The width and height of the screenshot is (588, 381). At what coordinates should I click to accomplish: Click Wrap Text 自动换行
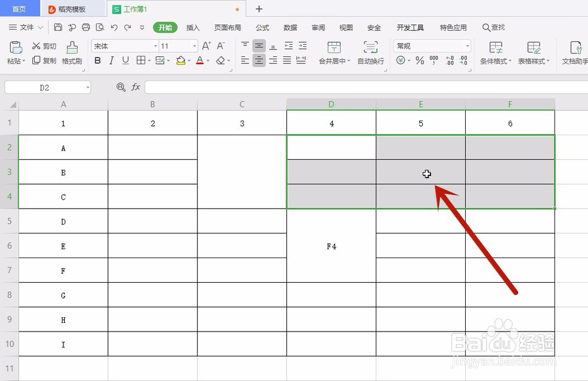point(370,53)
